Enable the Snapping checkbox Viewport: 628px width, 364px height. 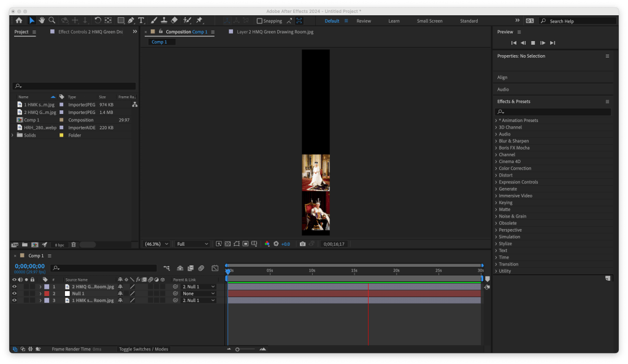coord(259,21)
